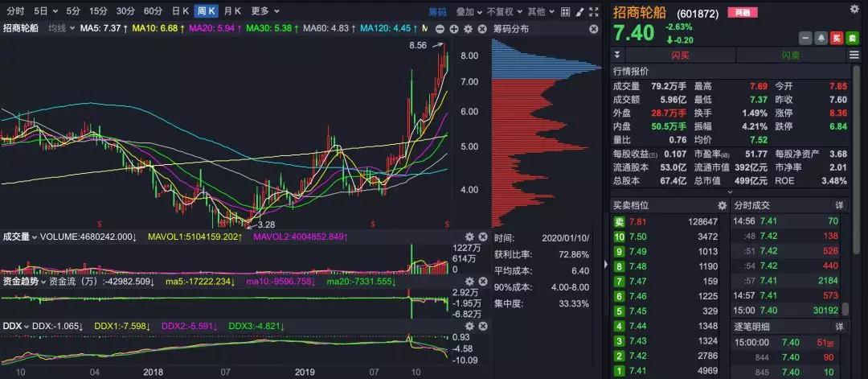Switch to 月K monthly chart tab
The height and width of the screenshot is (379, 868).
[231, 11]
